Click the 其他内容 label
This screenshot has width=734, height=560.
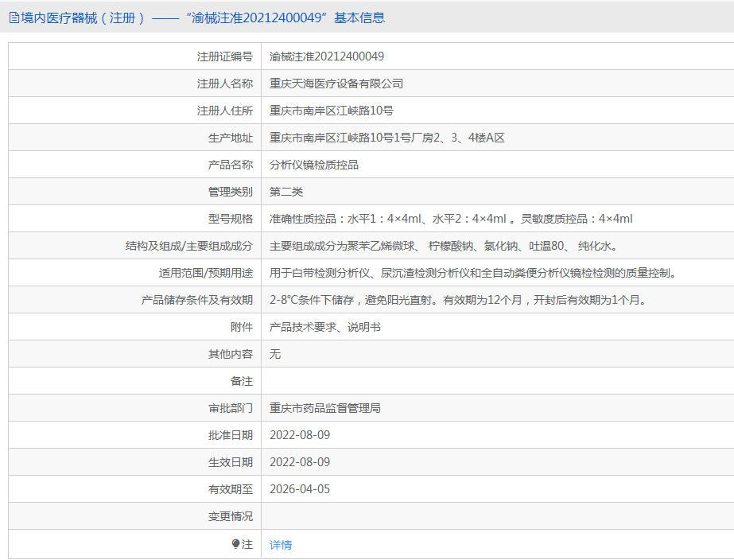[231, 355]
